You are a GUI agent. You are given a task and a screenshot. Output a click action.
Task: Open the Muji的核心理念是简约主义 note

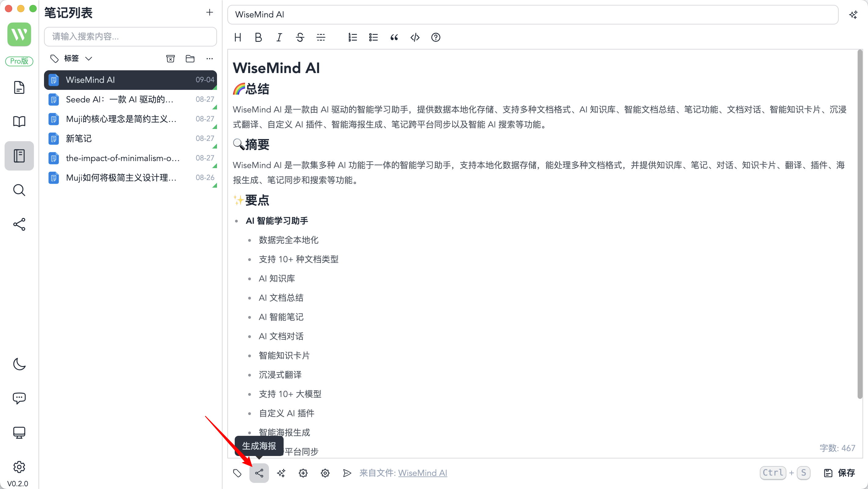[x=131, y=119]
